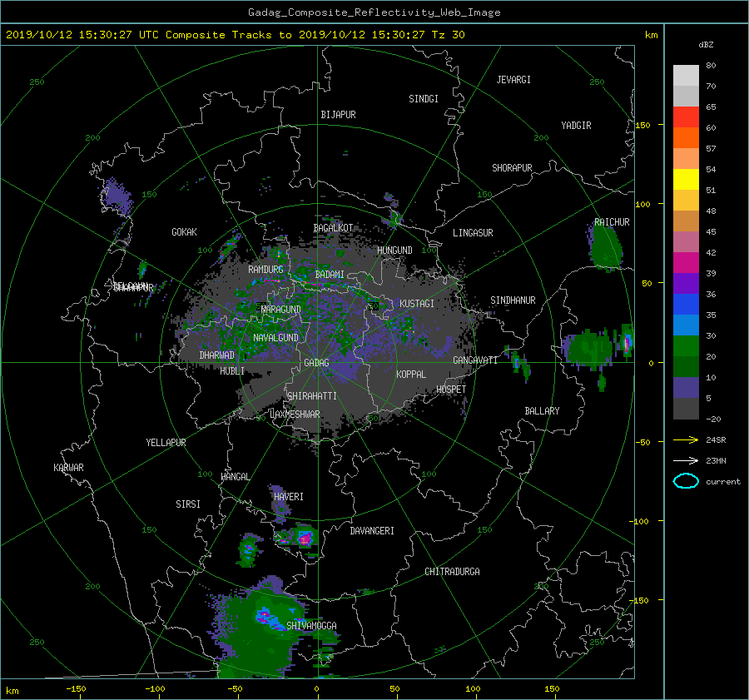Click the HAVERI city label
Screen dimensions: 749x700
click(x=289, y=497)
